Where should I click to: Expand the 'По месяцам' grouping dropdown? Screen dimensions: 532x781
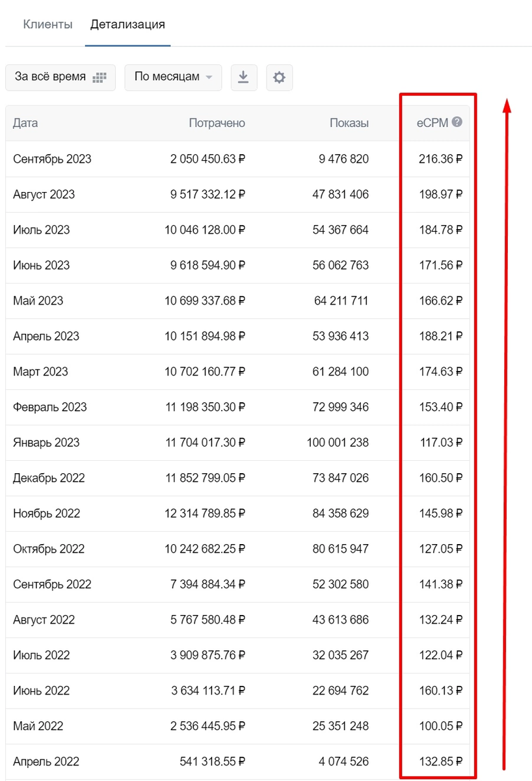[x=173, y=77]
